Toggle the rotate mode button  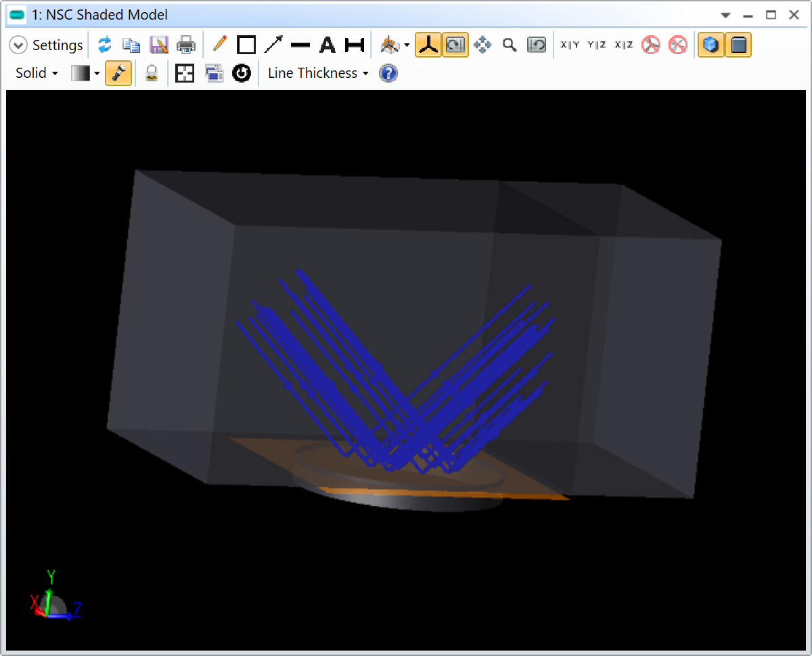click(x=455, y=45)
